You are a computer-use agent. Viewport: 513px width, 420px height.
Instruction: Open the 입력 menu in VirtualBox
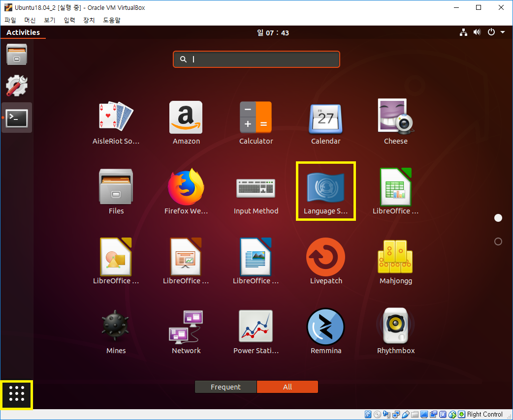coord(69,20)
